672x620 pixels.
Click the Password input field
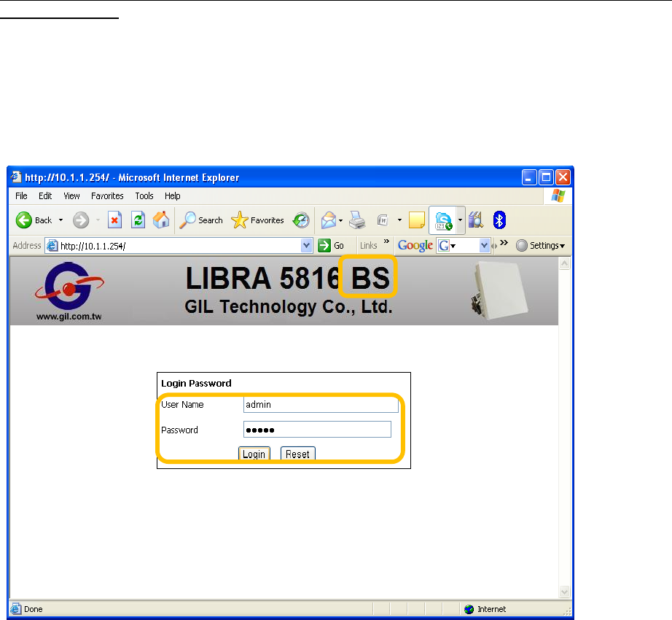click(x=317, y=430)
